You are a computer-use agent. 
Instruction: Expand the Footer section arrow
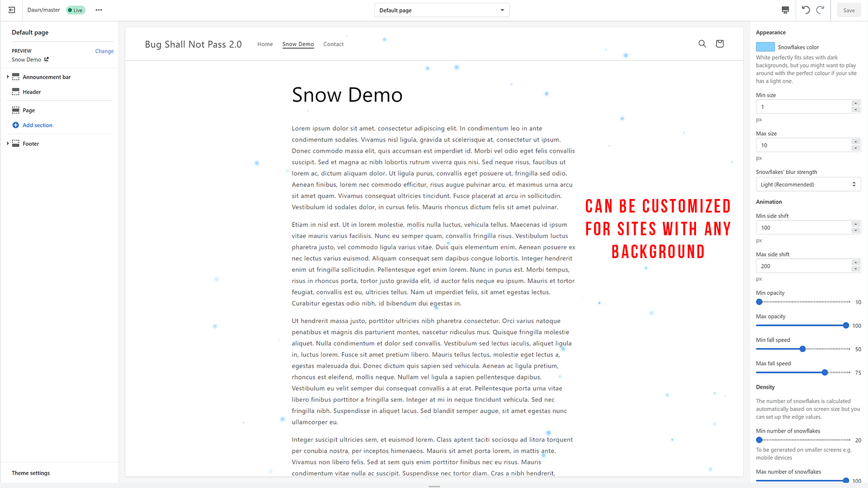point(8,144)
